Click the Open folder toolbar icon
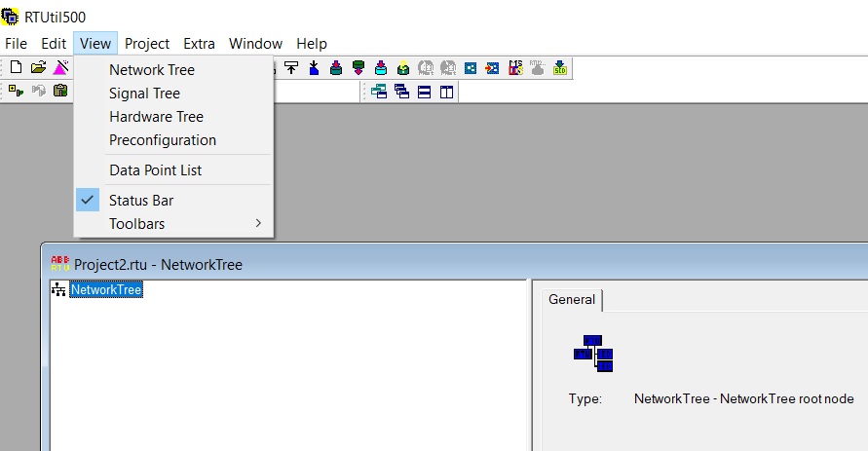Viewport: 868px width, 451px height. 38,67
